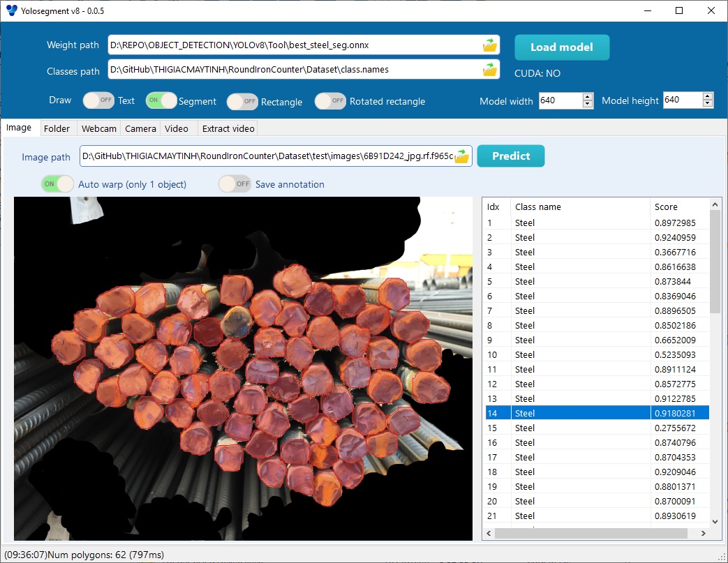Switch to the Webcam tab
728x563 pixels.
coord(98,128)
